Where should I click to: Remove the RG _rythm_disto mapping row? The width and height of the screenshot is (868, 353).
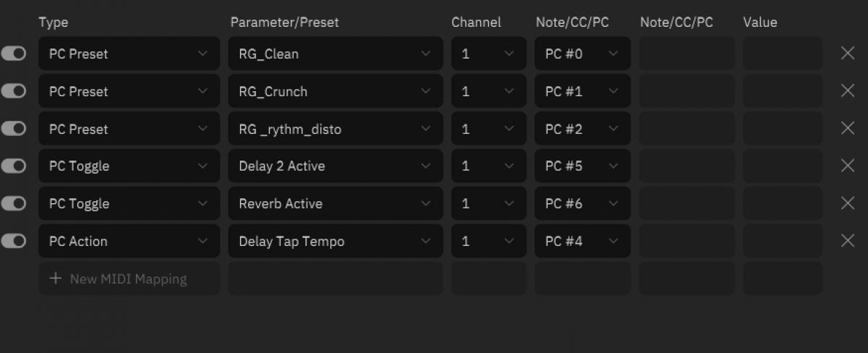click(848, 129)
